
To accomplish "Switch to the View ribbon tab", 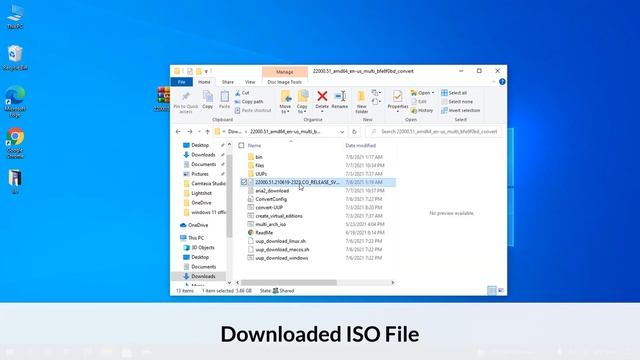I will [250, 82].
